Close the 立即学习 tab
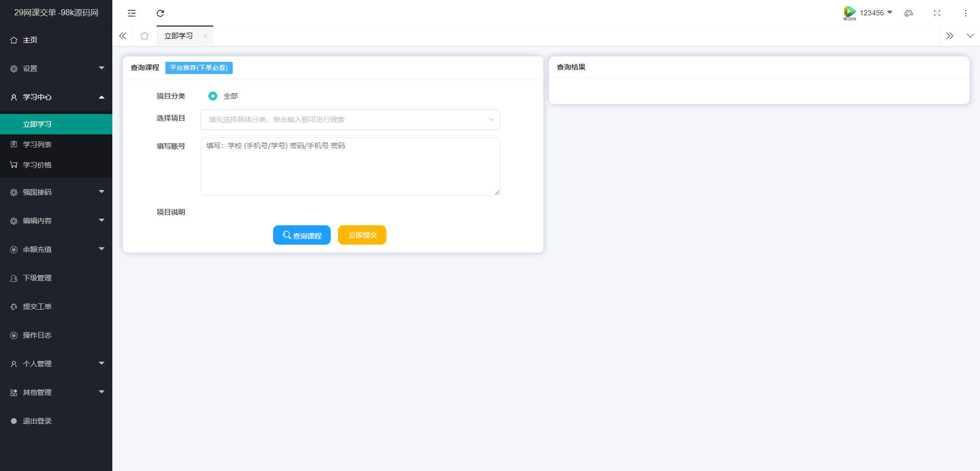This screenshot has width=980, height=471. 205,36
